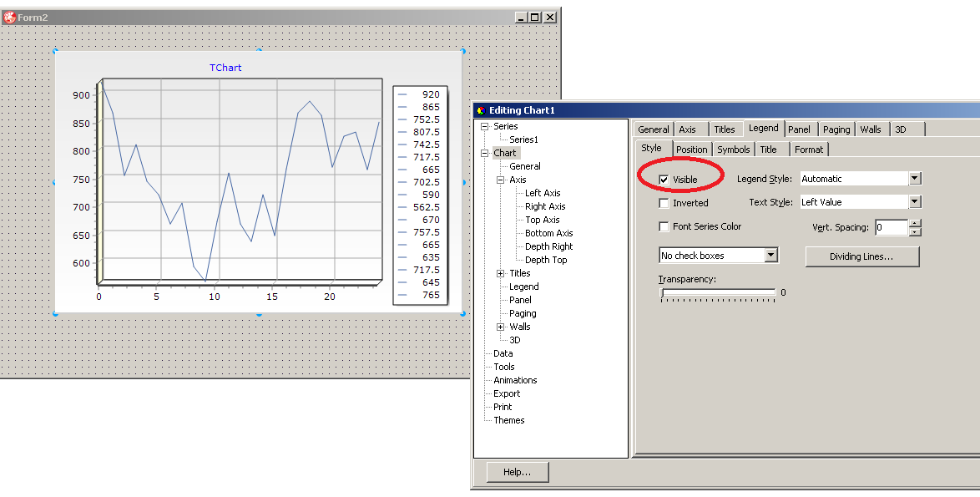Collapse the Series tree node
The height and width of the screenshot is (497, 980).
pyautogui.click(x=484, y=126)
